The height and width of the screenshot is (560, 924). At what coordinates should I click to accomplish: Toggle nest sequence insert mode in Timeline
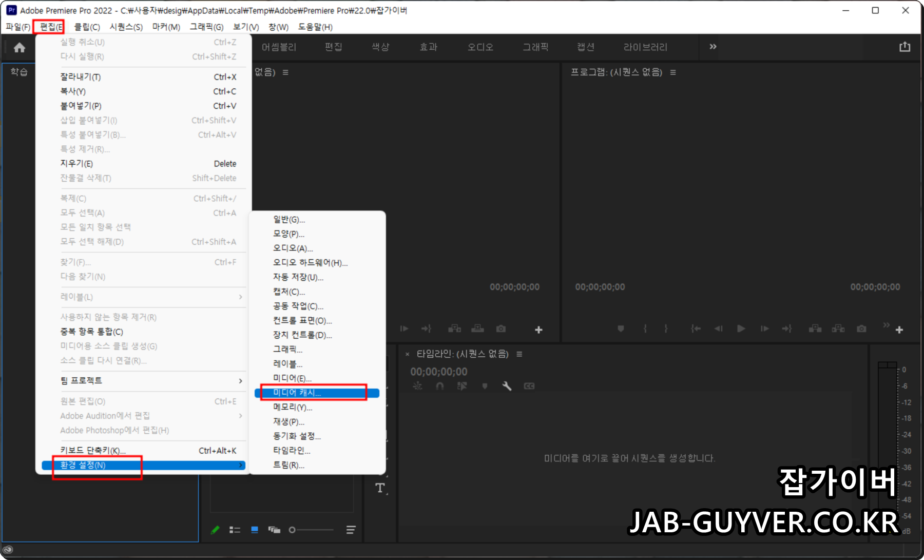pyautogui.click(x=418, y=386)
